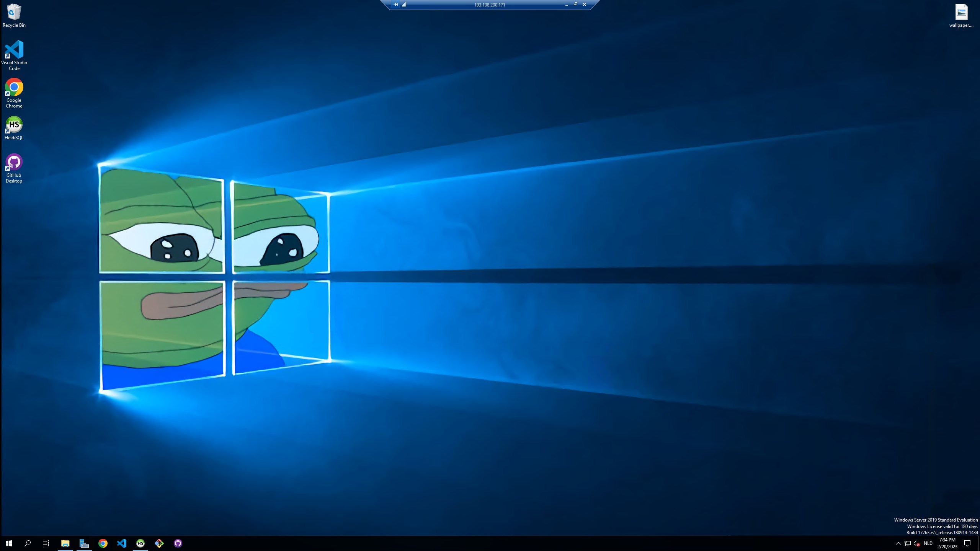Viewport: 980px width, 551px height.
Task: Open GitHub Desktop from the taskbar
Action: coord(178,543)
